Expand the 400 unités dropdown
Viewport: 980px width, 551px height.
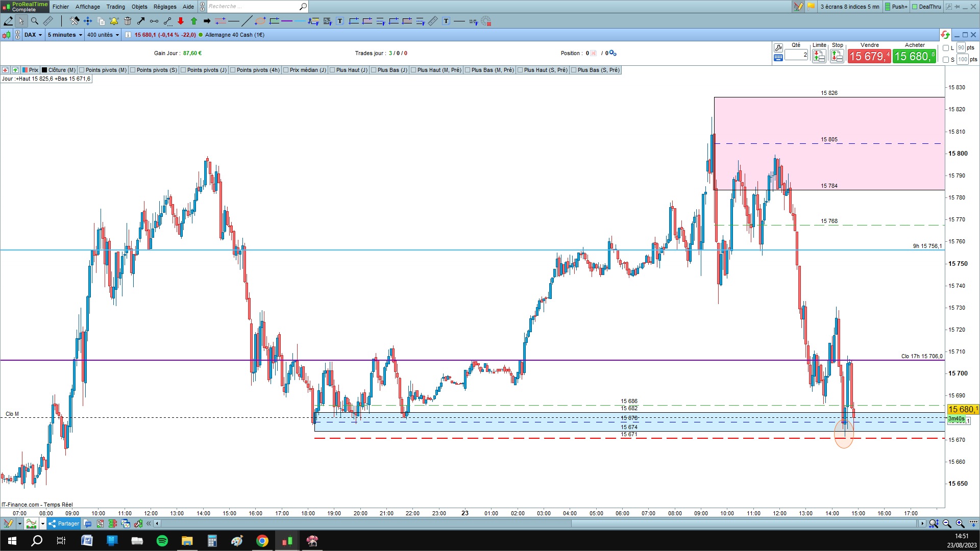pos(103,35)
